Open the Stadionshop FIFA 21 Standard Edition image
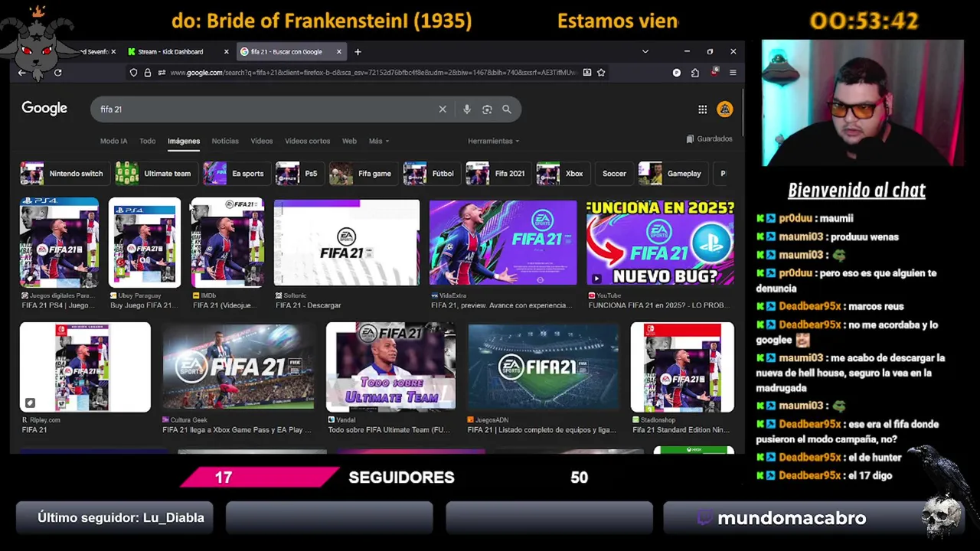 coord(682,367)
